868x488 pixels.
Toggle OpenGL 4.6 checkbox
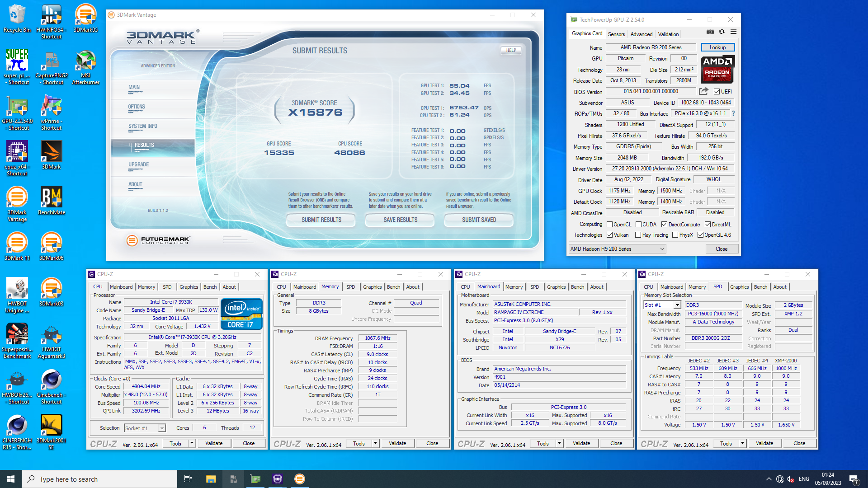click(700, 235)
